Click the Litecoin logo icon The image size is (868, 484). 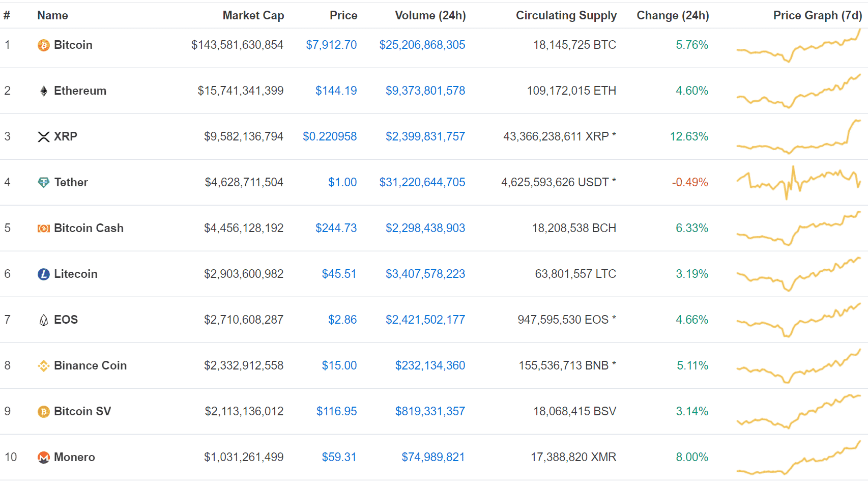(x=44, y=274)
